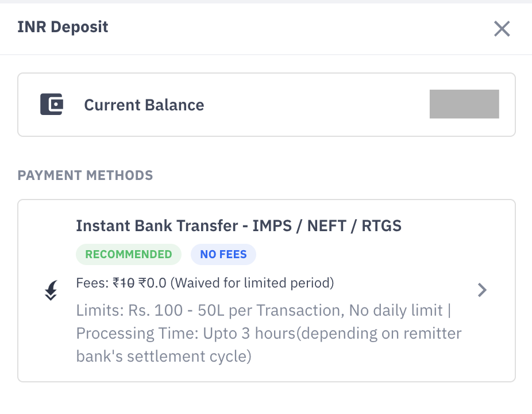The height and width of the screenshot is (414, 532).
Task: Click the close X icon
Action: [x=502, y=29]
